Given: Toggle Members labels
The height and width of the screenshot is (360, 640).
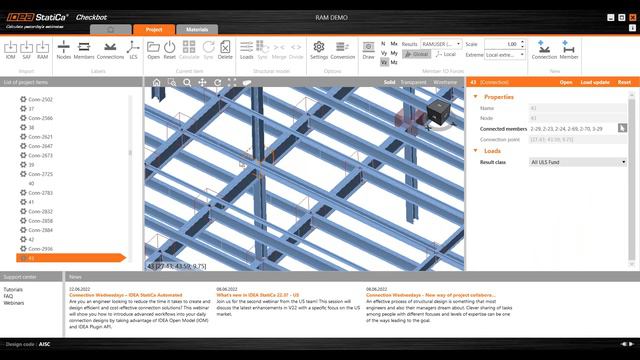Looking at the screenshot, I should pos(84,50).
